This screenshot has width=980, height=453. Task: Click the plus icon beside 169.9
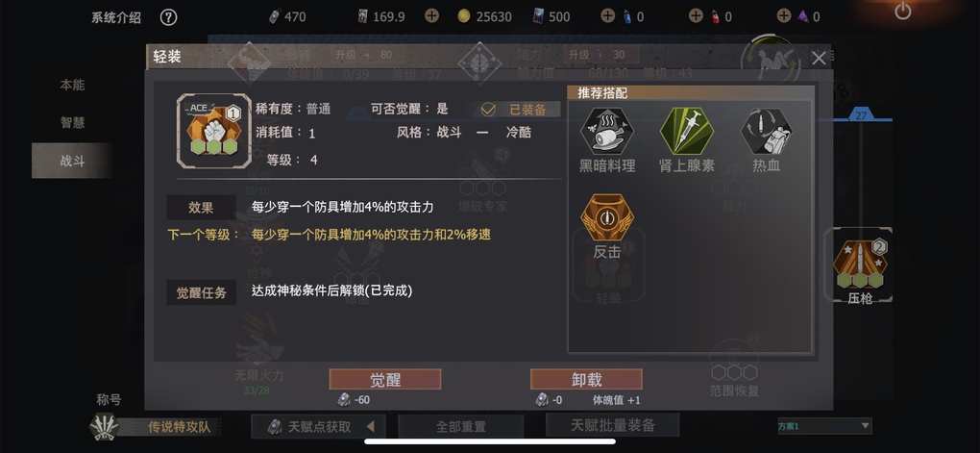coord(431,16)
